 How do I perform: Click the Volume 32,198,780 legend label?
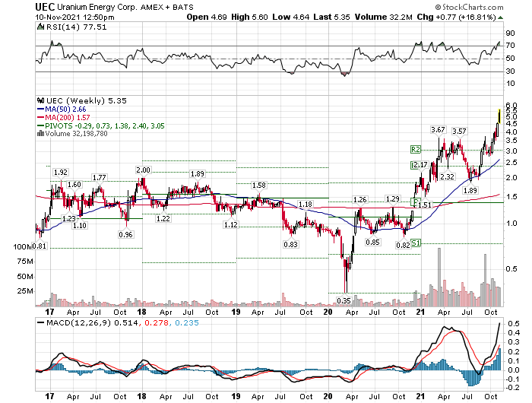coord(76,134)
